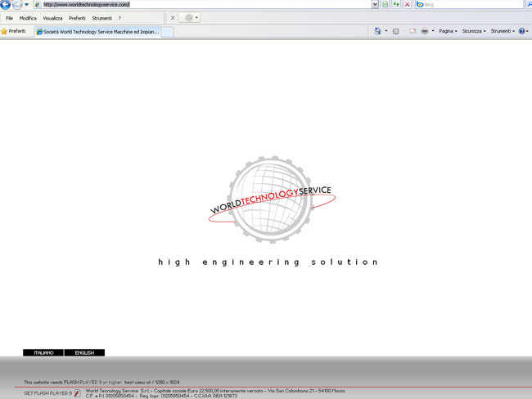Click the Bing logo in the search box
Viewport: 532px width, 399px height.
(420, 4)
